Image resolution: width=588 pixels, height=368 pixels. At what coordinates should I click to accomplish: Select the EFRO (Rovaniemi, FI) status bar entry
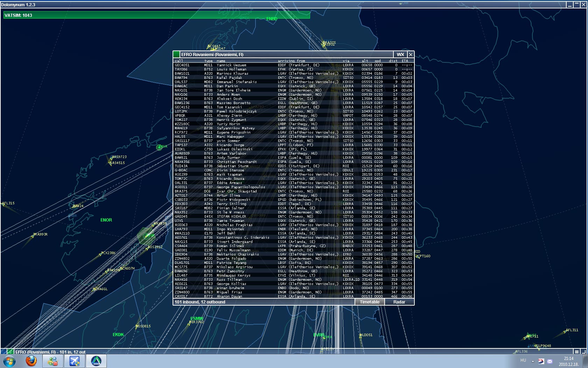pyautogui.click(x=50, y=352)
